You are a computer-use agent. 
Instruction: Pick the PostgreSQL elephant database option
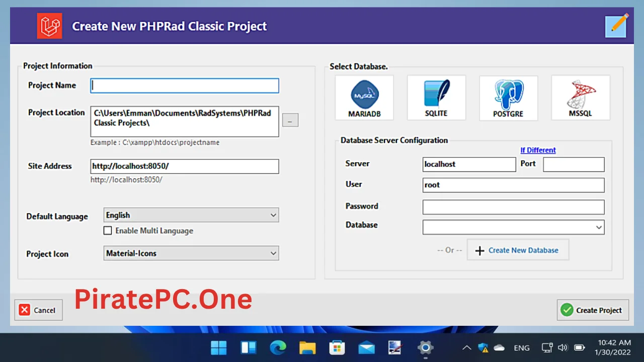(x=508, y=98)
